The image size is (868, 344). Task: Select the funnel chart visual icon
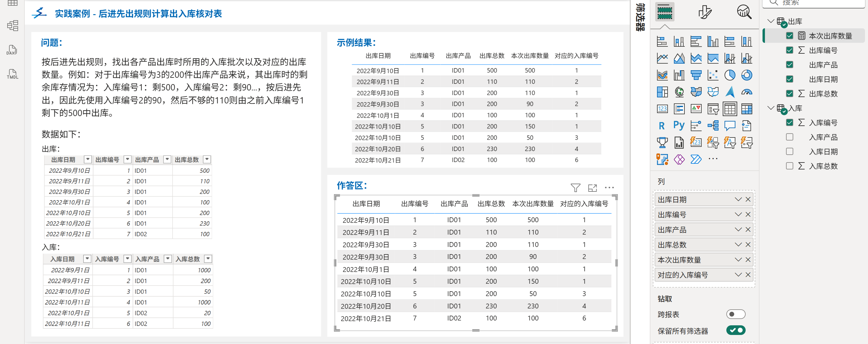pyautogui.click(x=696, y=75)
